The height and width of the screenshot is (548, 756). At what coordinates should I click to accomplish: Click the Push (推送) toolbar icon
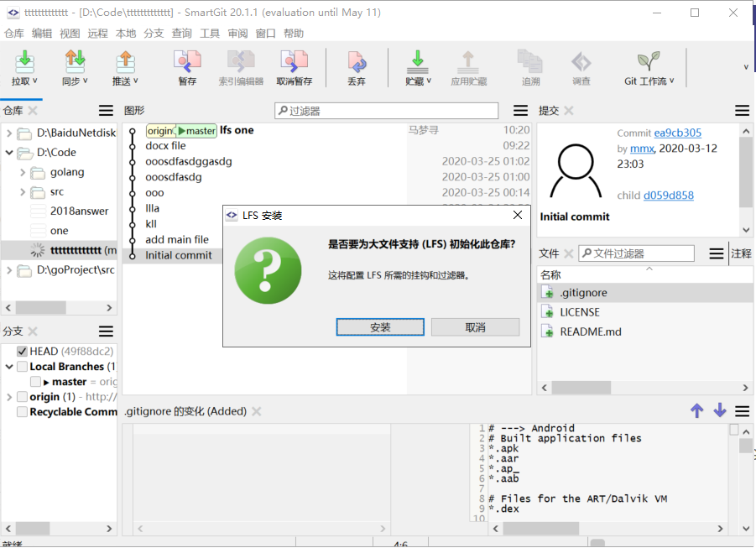coord(125,62)
